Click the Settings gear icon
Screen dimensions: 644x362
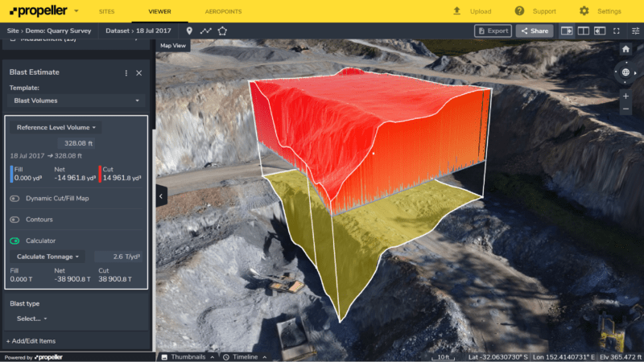click(x=584, y=11)
